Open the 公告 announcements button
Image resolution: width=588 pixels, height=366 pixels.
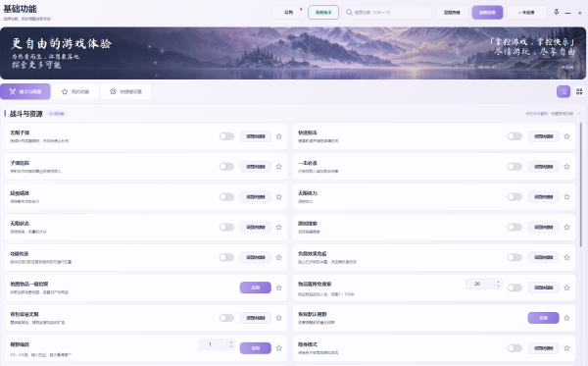288,13
